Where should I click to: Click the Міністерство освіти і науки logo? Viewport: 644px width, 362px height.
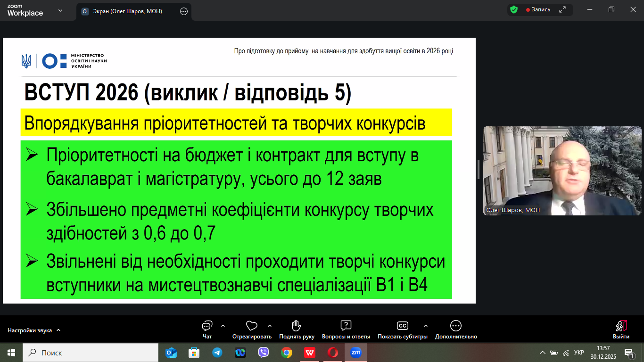point(65,61)
